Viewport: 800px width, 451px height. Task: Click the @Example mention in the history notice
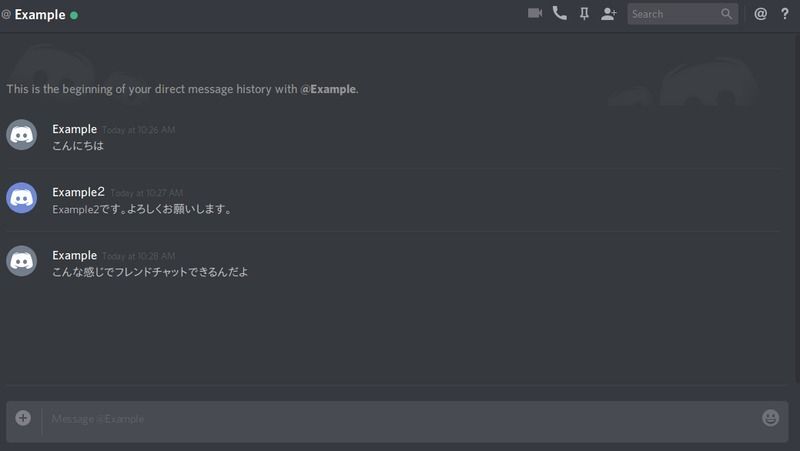click(328, 89)
